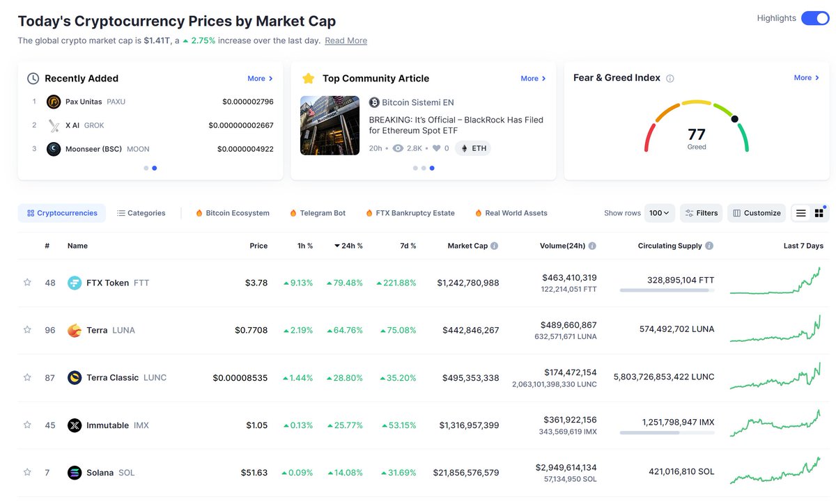Click the Solana logo icon
Viewport: 836px width, 504px height.
point(75,473)
